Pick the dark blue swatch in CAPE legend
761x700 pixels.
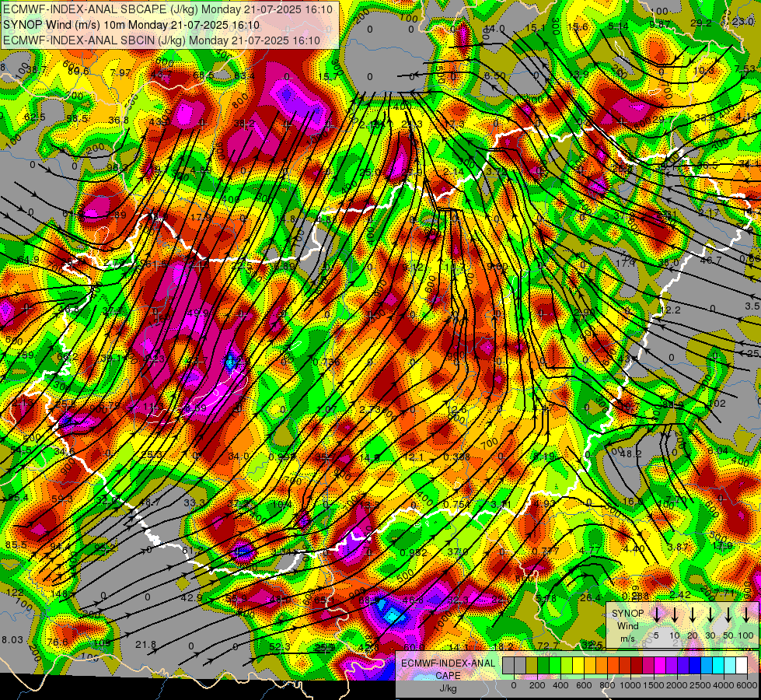695,665
